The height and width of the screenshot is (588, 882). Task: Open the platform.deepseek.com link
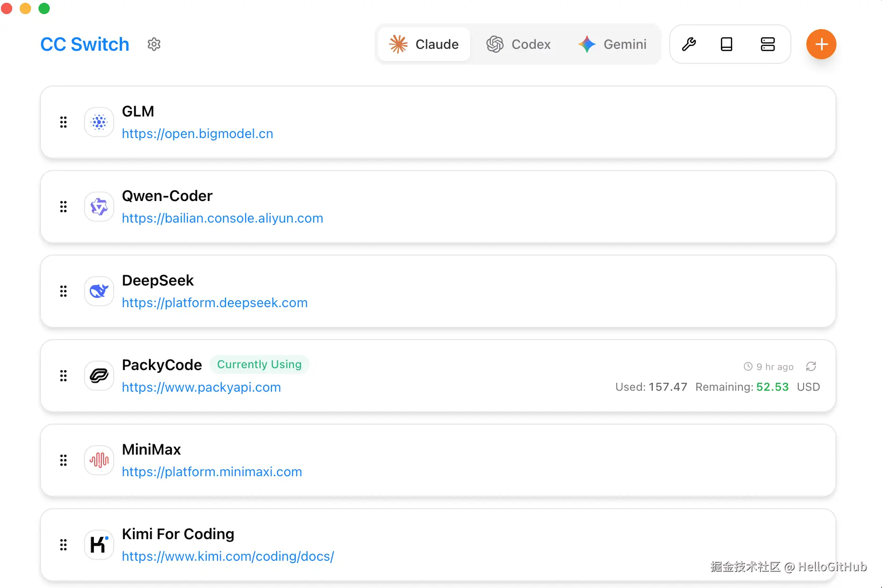coord(215,303)
